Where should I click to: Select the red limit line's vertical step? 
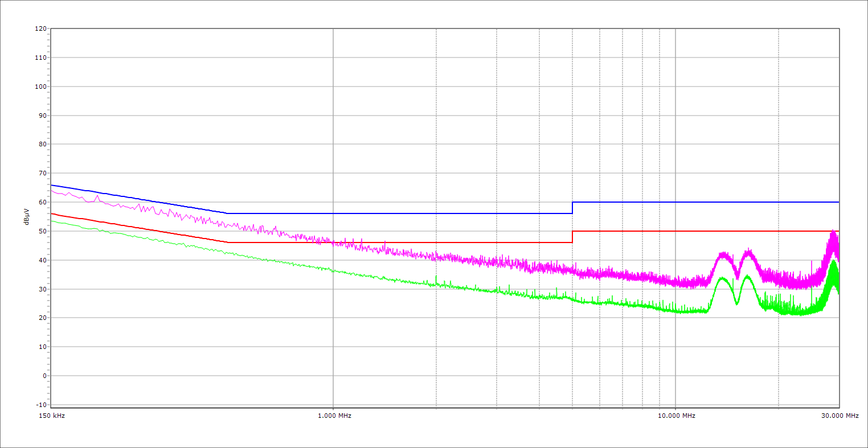[572, 237]
